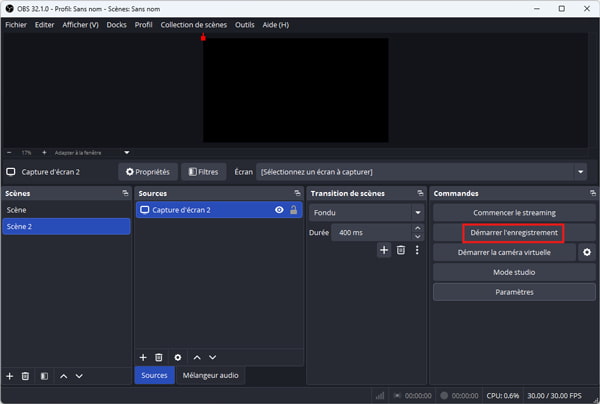The height and width of the screenshot is (404, 600).
Task: Switch to the Mélangeur audio tab
Action: click(x=209, y=376)
